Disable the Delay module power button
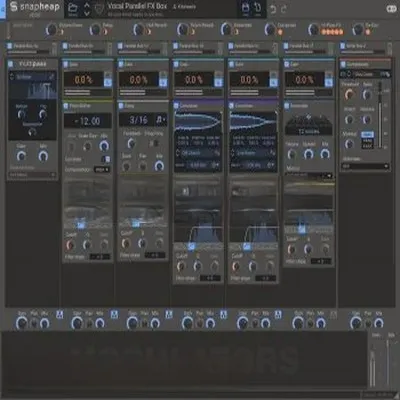Viewport: 400px width, 400px height. pos(121,106)
